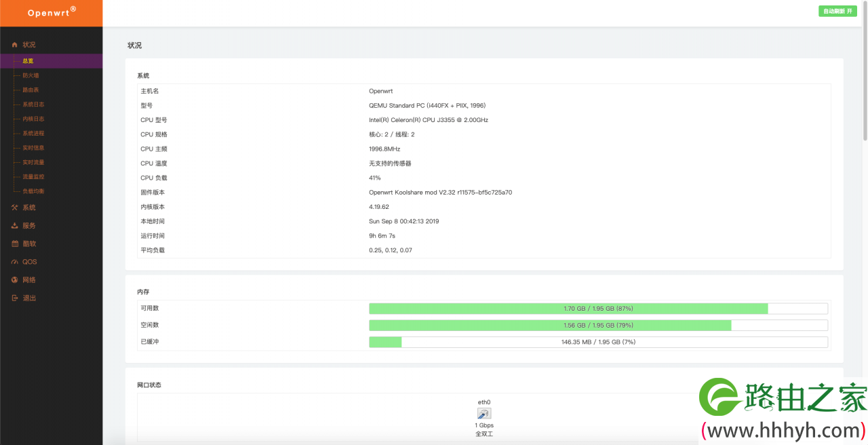Click the load average 0.25, 0.12, 0.07

[x=391, y=250]
